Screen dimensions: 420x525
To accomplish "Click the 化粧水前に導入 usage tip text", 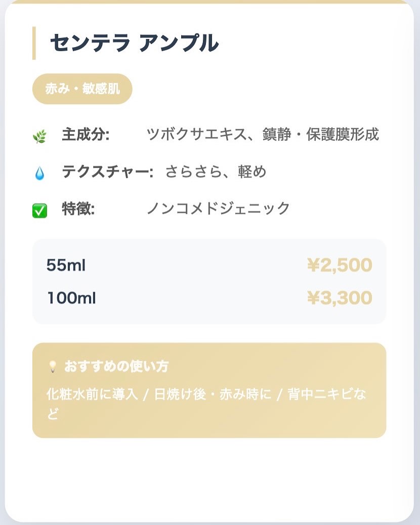I will 92,395.
